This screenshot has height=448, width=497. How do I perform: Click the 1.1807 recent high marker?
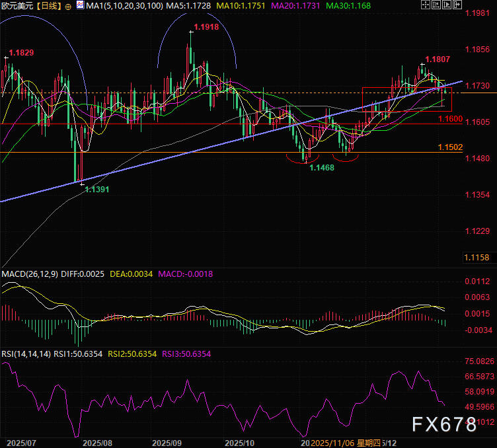[438, 59]
